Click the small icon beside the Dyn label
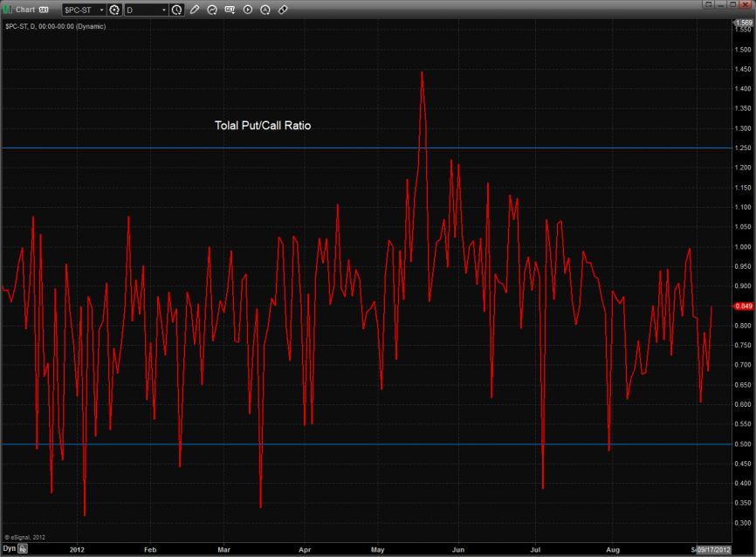The height and width of the screenshot is (557, 756). pyautogui.click(x=23, y=549)
